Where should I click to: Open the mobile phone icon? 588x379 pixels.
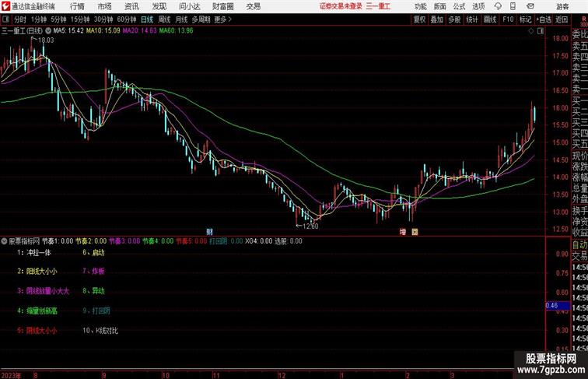click(513, 6)
